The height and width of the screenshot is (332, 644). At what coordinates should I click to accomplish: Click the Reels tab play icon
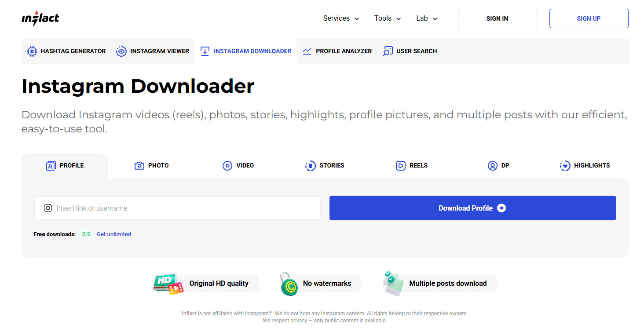pos(401,166)
